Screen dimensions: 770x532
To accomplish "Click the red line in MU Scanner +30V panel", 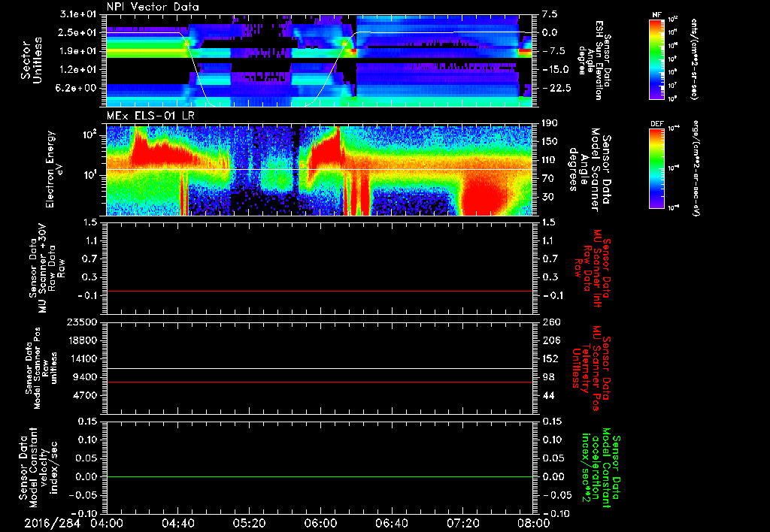I will coord(319,291).
